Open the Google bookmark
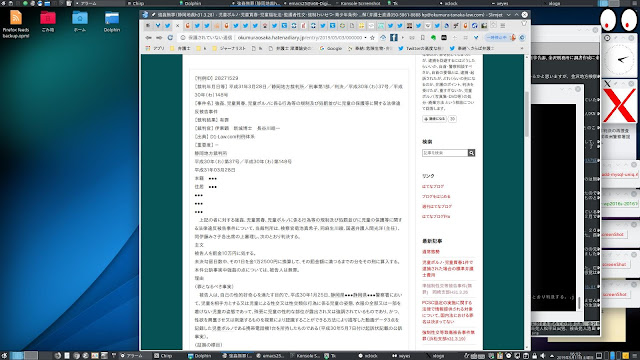This screenshot has width=640, height=360. pyautogui.click(x=331, y=48)
